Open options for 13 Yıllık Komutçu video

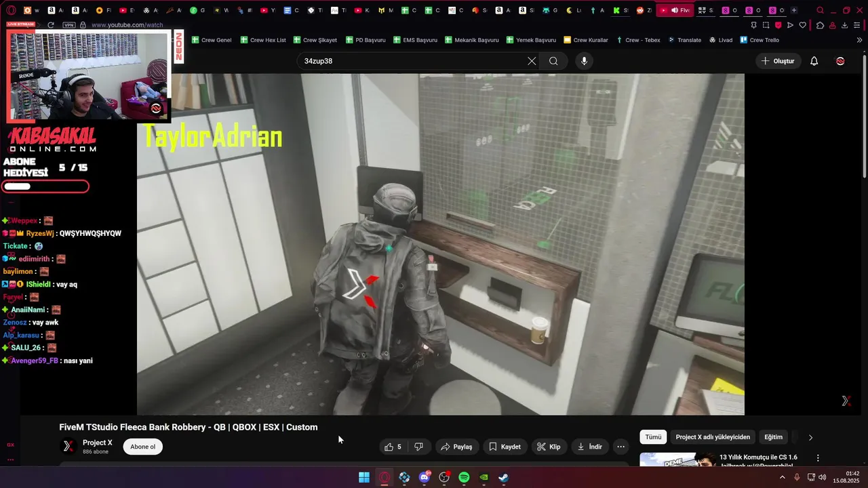click(x=818, y=458)
